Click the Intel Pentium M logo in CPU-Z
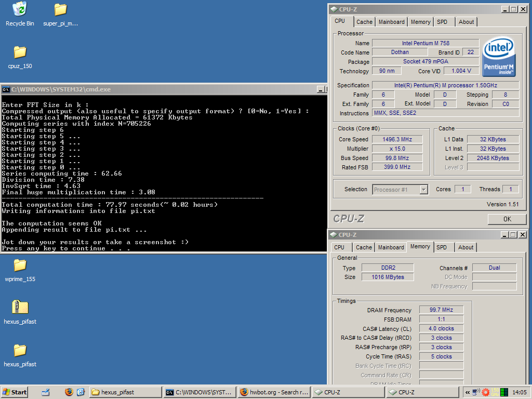Viewport: 532px width, 399px height. [x=499, y=57]
